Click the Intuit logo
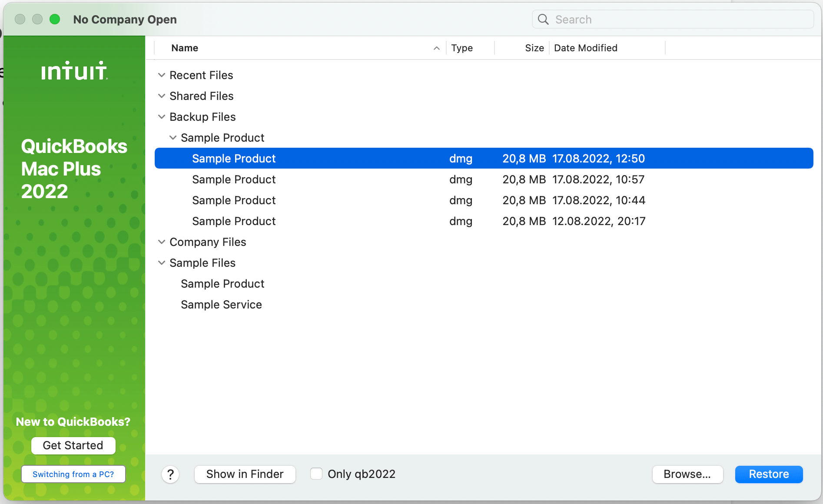 tap(73, 71)
